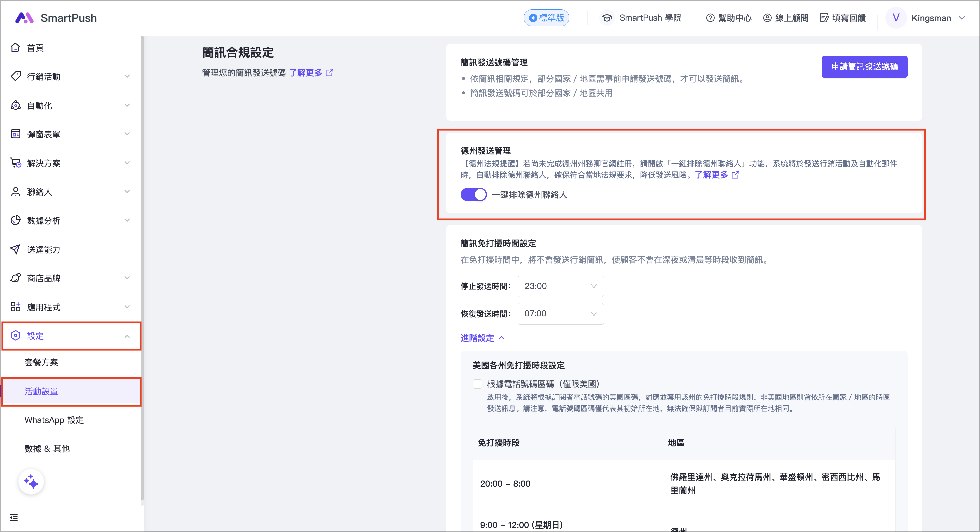Toggle 一鍵排除德州聯絡人 switch
The image size is (980, 532).
click(x=474, y=194)
